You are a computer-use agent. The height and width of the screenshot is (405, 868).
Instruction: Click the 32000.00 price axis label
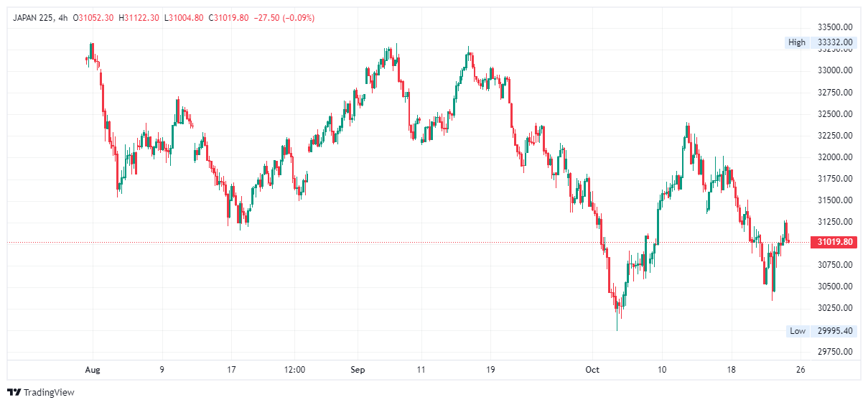tap(835, 157)
